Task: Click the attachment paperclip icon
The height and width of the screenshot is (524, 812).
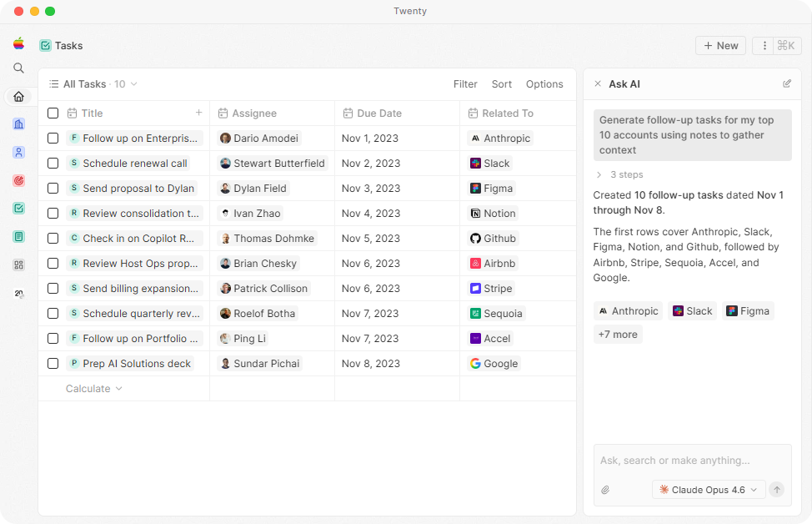Action: [605, 490]
